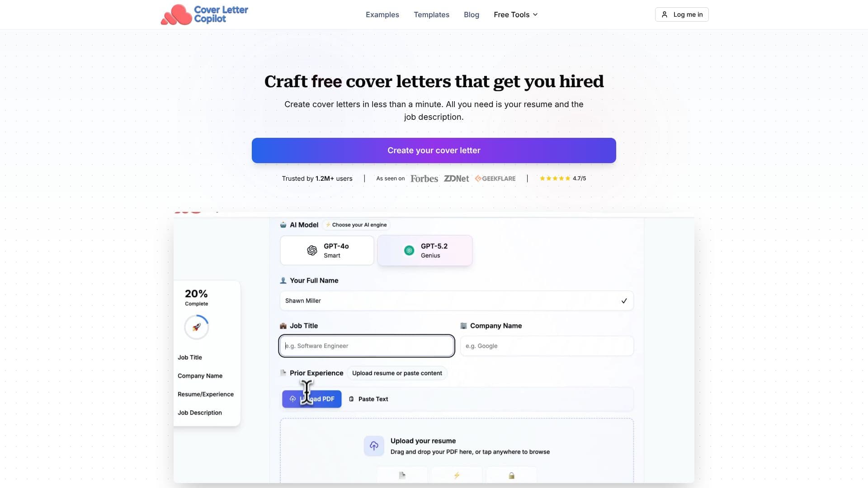Open the Blog link
868x488 pixels.
click(x=472, y=14)
